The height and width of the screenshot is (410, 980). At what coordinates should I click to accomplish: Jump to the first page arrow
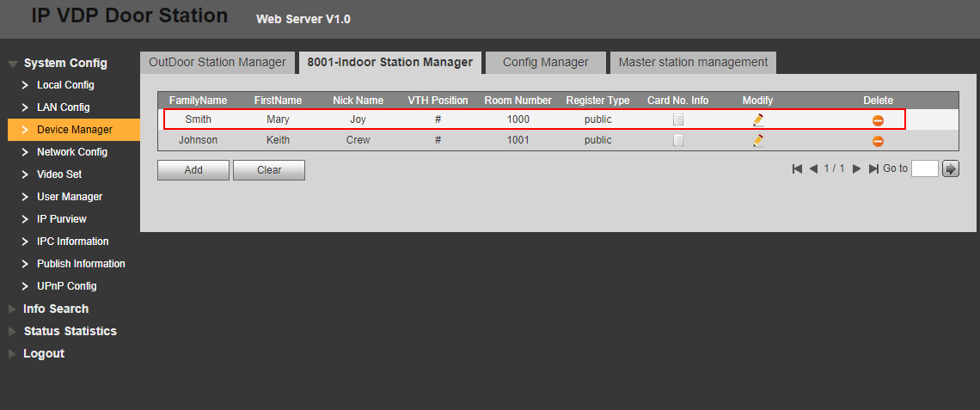point(797,169)
